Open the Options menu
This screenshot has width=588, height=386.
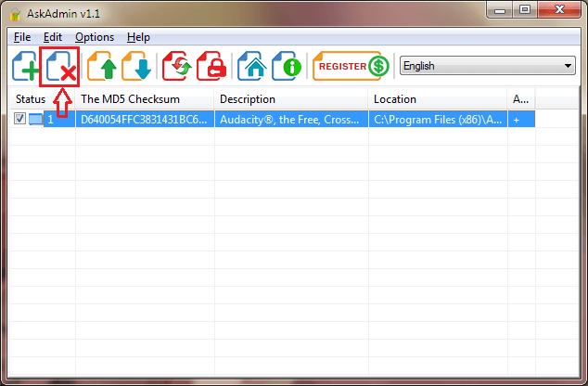tap(95, 37)
